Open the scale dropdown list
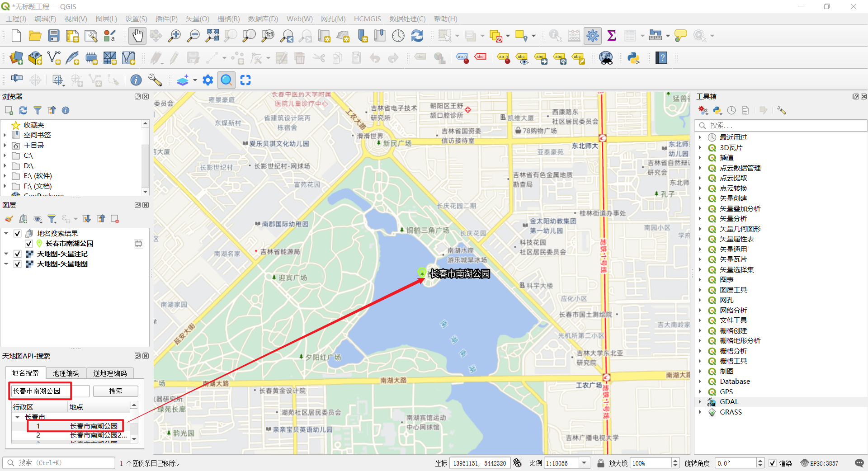This screenshot has width=868, height=471. click(585, 463)
